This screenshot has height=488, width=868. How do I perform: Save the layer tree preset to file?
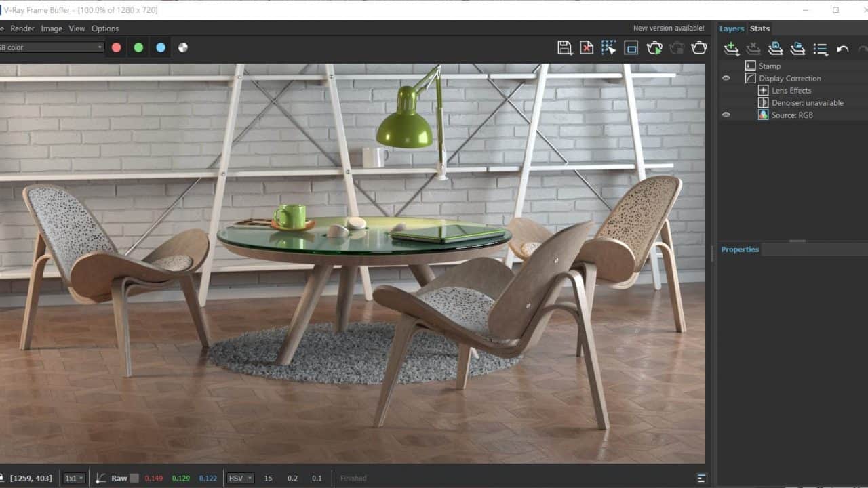pos(776,49)
